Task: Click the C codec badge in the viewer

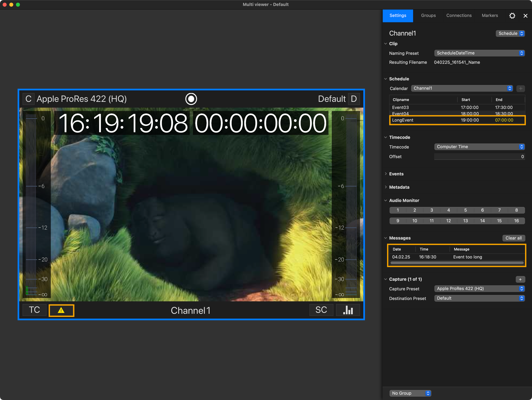Action: coord(28,99)
